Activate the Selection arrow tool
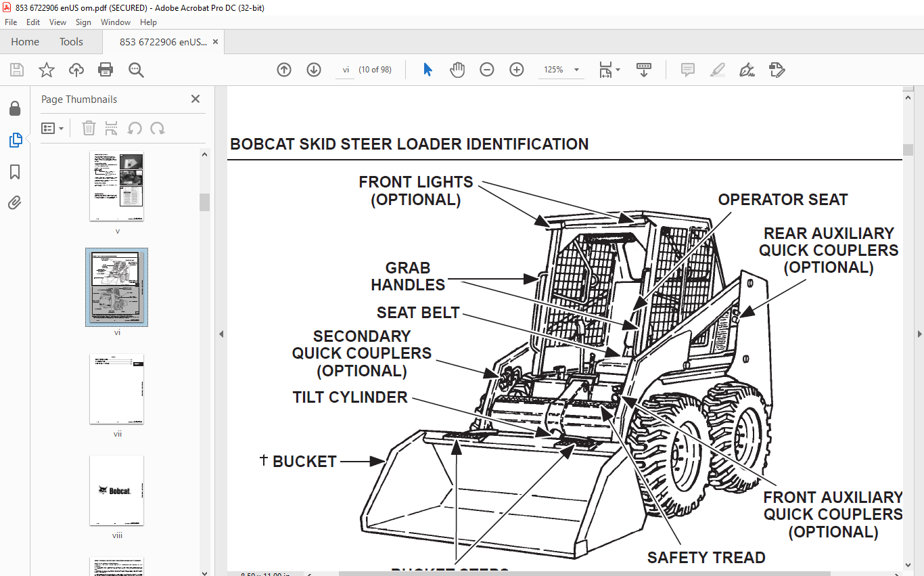 click(x=428, y=70)
